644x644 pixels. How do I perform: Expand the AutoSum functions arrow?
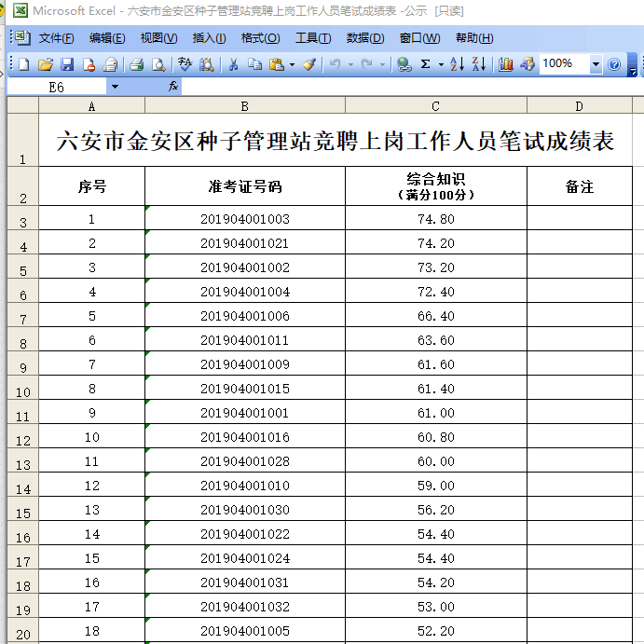(441, 64)
